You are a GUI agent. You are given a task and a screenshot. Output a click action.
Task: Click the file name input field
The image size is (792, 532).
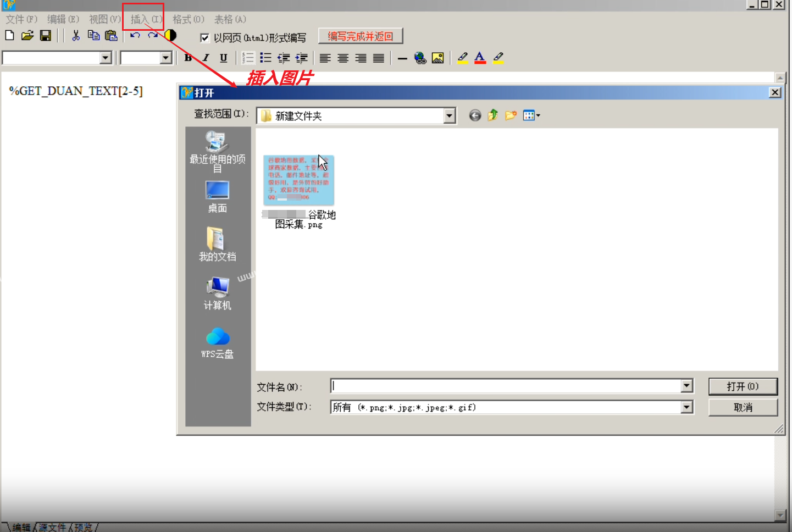pyautogui.click(x=506, y=386)
